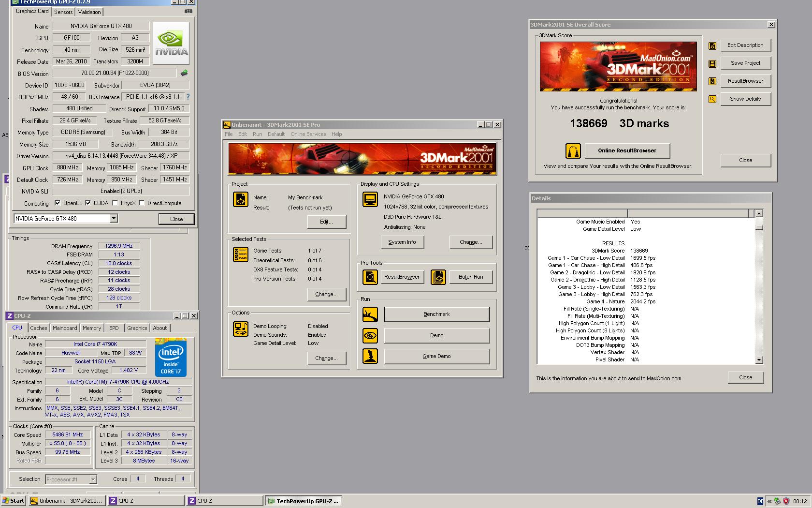
Task: Click the Benchmark button
Action: click(437, 314)
